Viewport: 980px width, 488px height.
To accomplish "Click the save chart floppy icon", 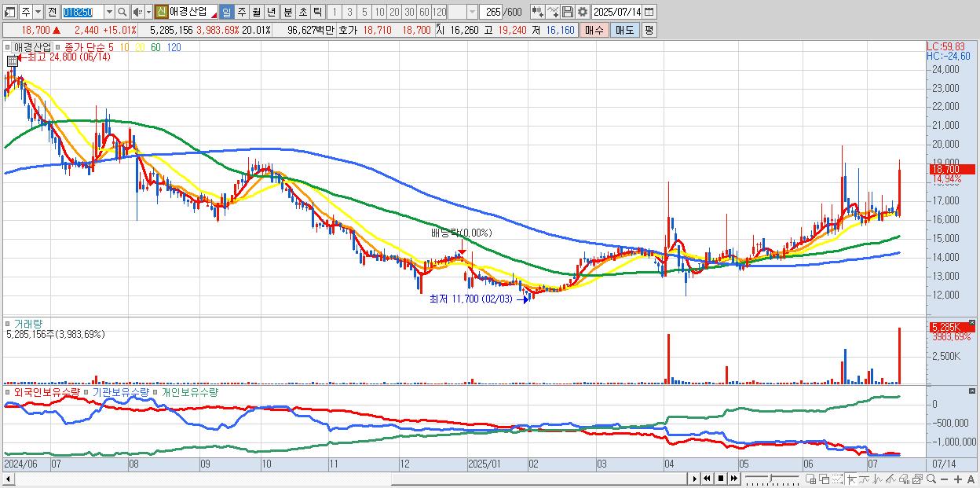I will 568,12.
